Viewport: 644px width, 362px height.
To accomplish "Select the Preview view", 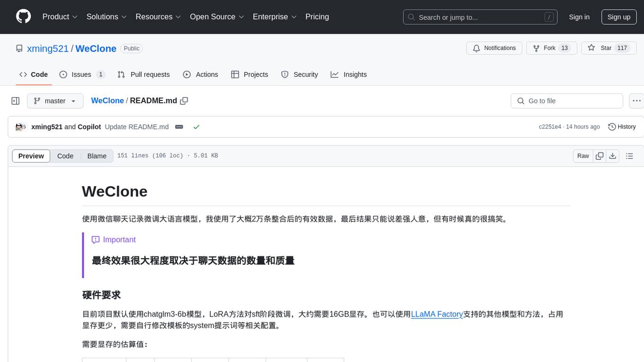I will click(x=31, y=156).
